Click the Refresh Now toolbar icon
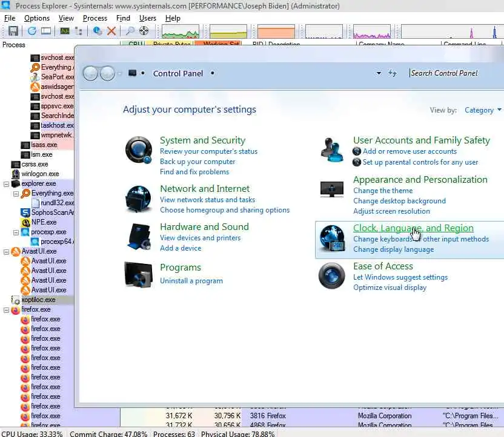This screenshot has width=504, height=437. 32,31
